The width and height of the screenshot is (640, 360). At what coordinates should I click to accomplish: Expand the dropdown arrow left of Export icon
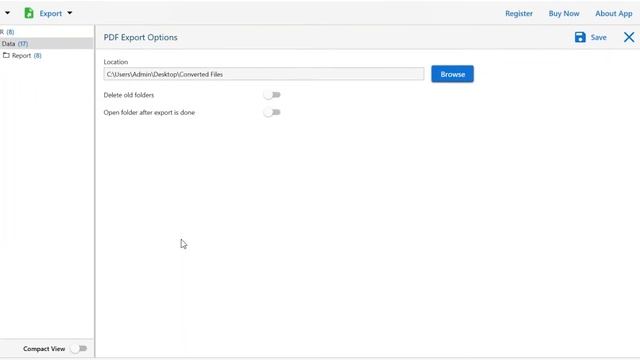pyautogui.click(x=7, y=13)
